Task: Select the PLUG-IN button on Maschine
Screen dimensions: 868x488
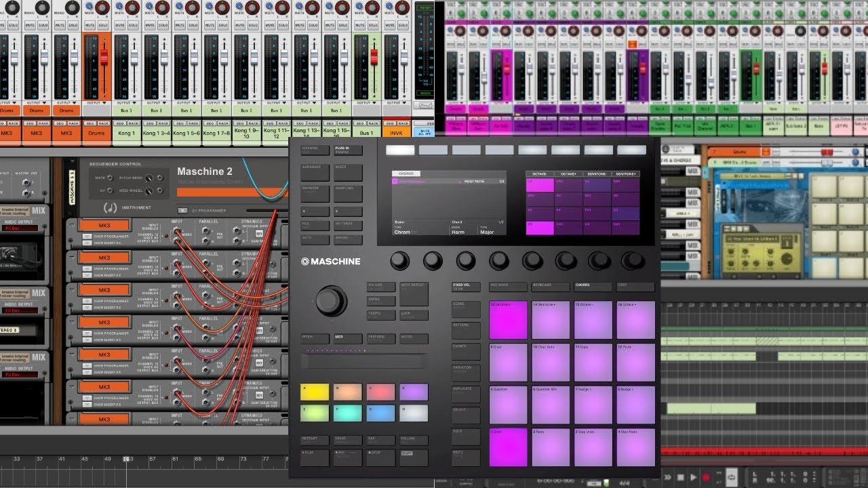Action: click(348, 150)
